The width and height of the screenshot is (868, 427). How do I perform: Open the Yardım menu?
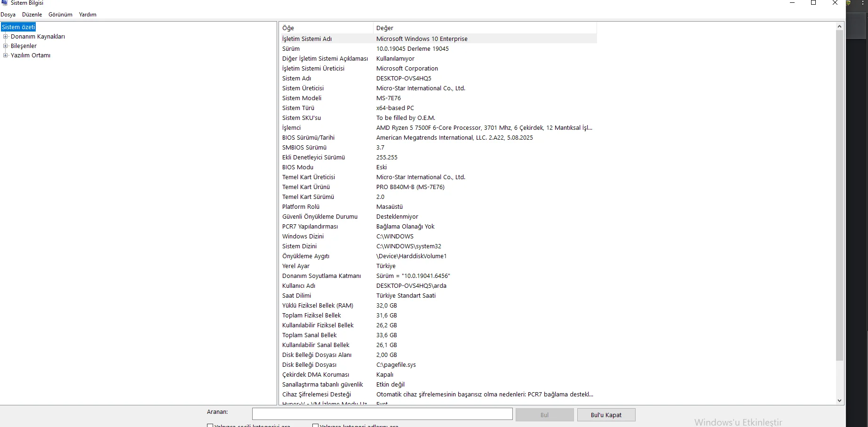88,15
